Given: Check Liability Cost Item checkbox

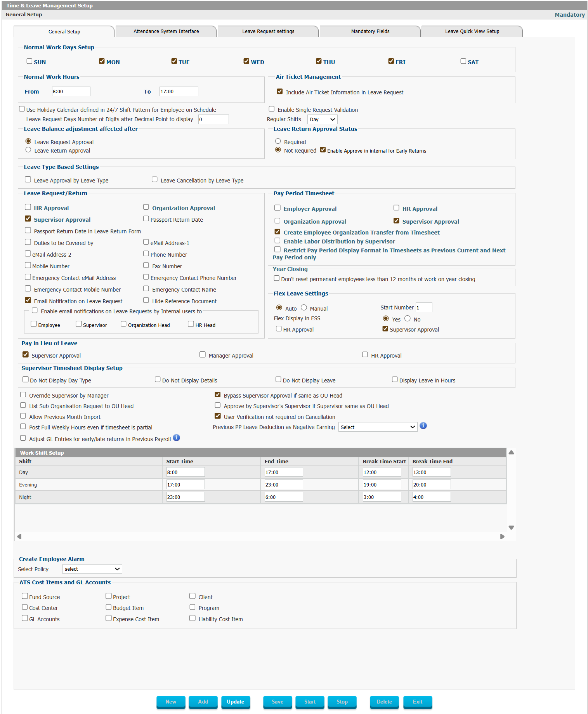Looking at the screenshot, I should click(x=193, y=618).
